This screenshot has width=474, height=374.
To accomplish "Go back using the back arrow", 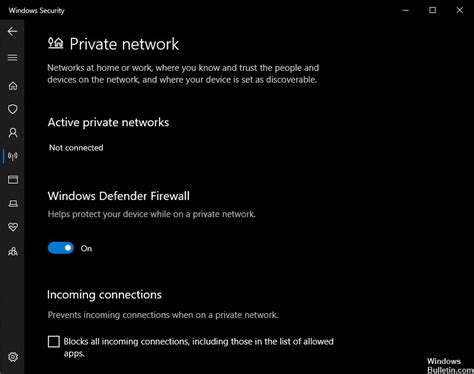I will click(x=12, y=31).
